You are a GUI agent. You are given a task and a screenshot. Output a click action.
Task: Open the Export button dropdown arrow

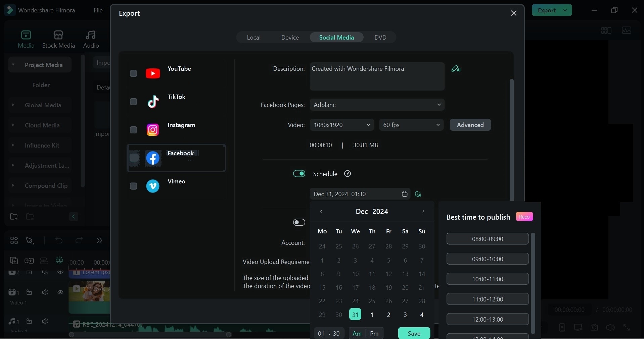coord(565,10)
